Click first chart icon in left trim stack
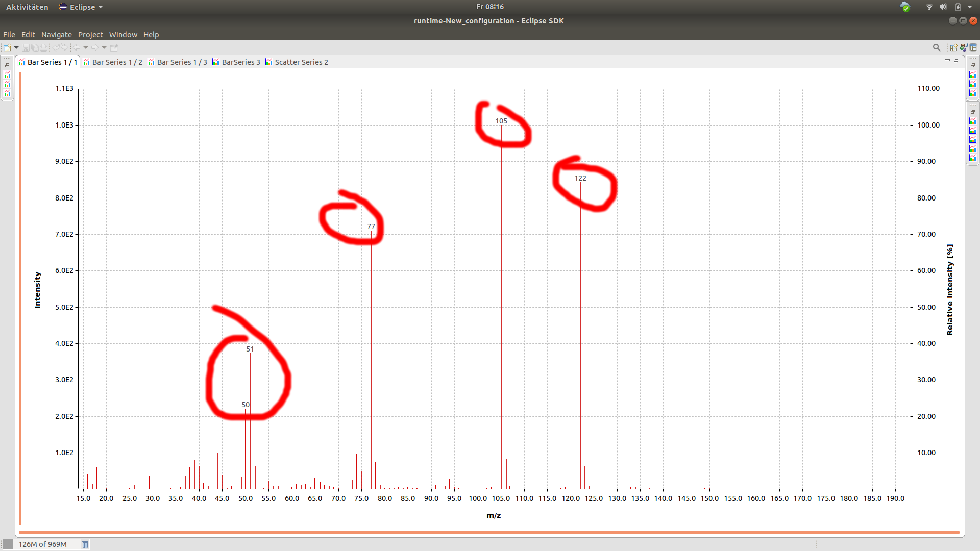This screenshot has height=551, width=980. (7, 74)
